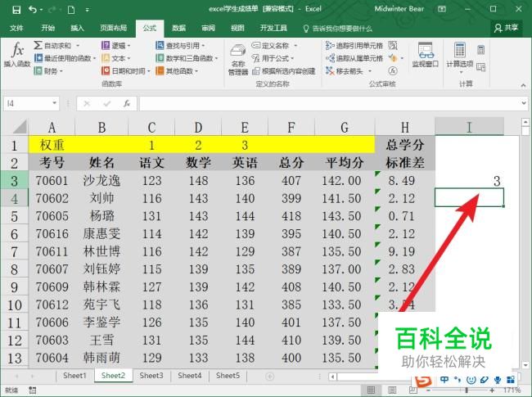Switch to the Data ribbon tab
Viewport: 532px width, 397px height.
[x=178, y=28]
